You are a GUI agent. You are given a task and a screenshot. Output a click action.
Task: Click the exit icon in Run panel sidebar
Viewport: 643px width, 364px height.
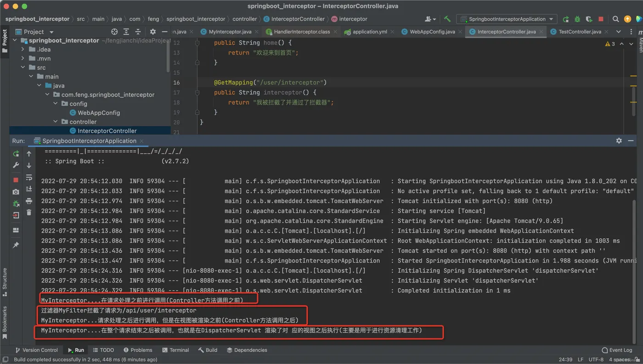(x=16, y=215)
